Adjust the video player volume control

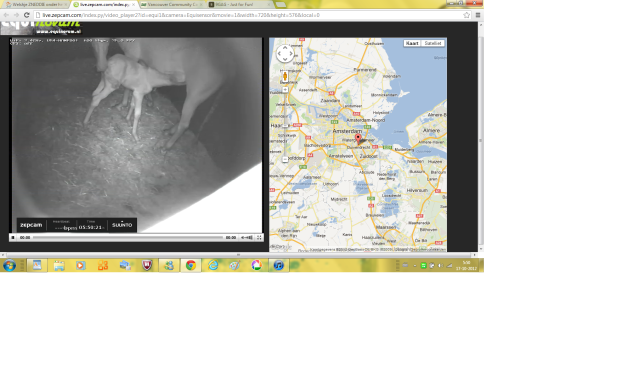247,237
